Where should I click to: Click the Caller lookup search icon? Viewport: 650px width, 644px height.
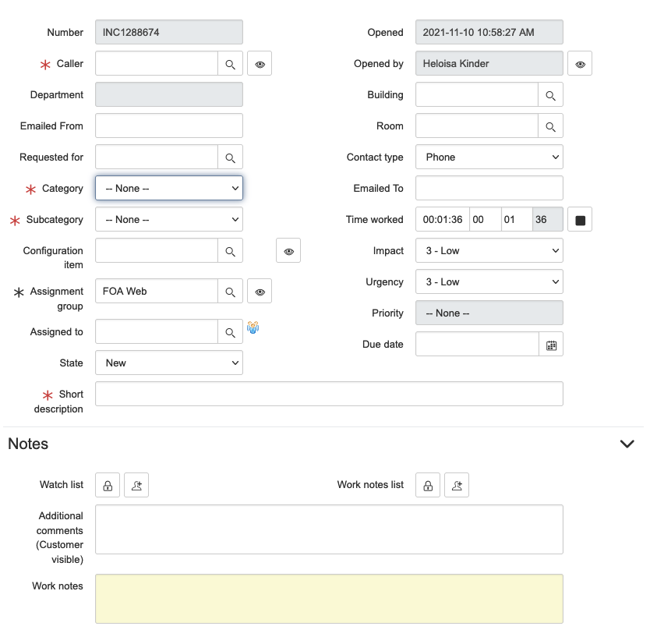[x=230, y=64]
